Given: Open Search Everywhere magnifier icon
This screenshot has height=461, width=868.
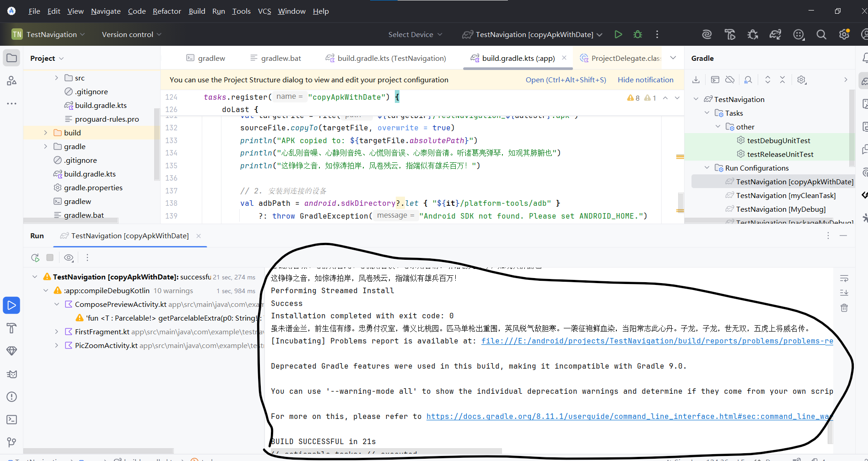Looking at the screenshot, I should click(x=821, y=34).
